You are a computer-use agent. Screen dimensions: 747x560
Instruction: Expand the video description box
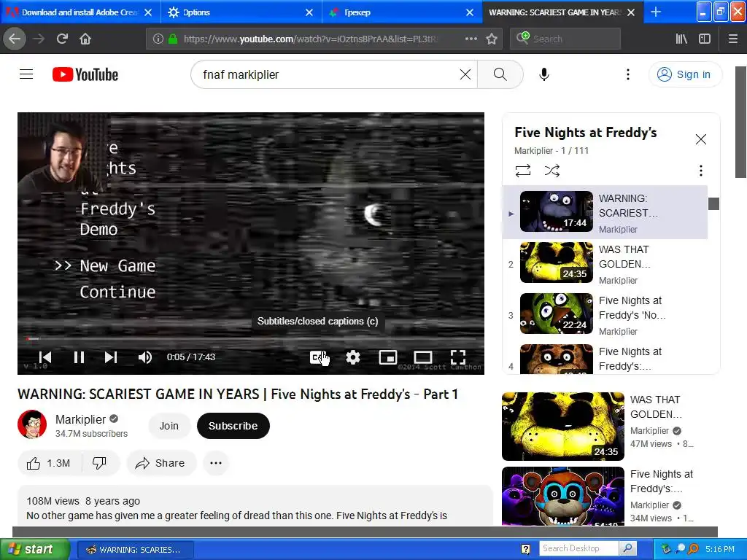[x=255, y=506]
